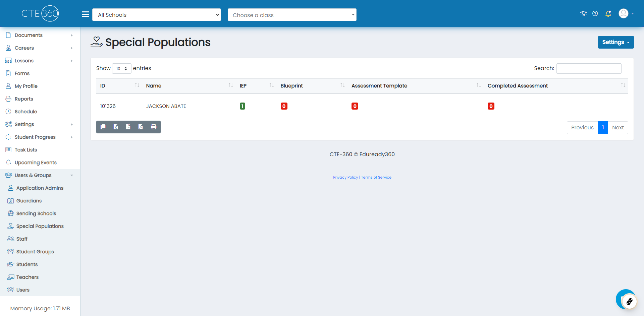The height and width of the screenshot is (316, 644).
Task: Click JACKSON ABATE's green IEP badge
Action: coord(243,106)
